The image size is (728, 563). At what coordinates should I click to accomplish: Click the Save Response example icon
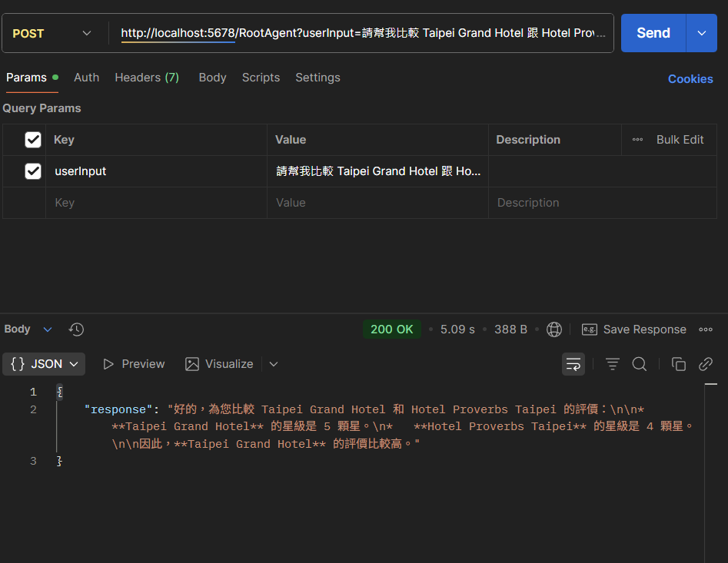pyautogui.click(x=589, y=330)
